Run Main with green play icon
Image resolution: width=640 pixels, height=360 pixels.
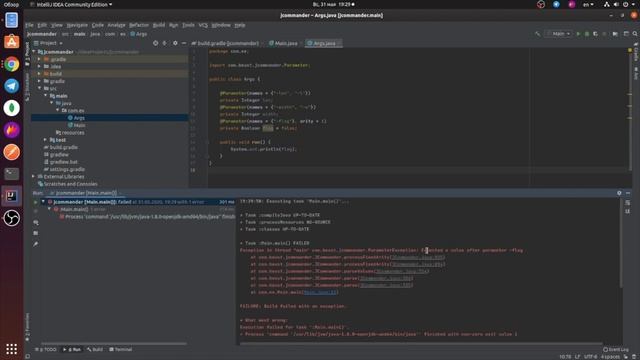[578, 34]
